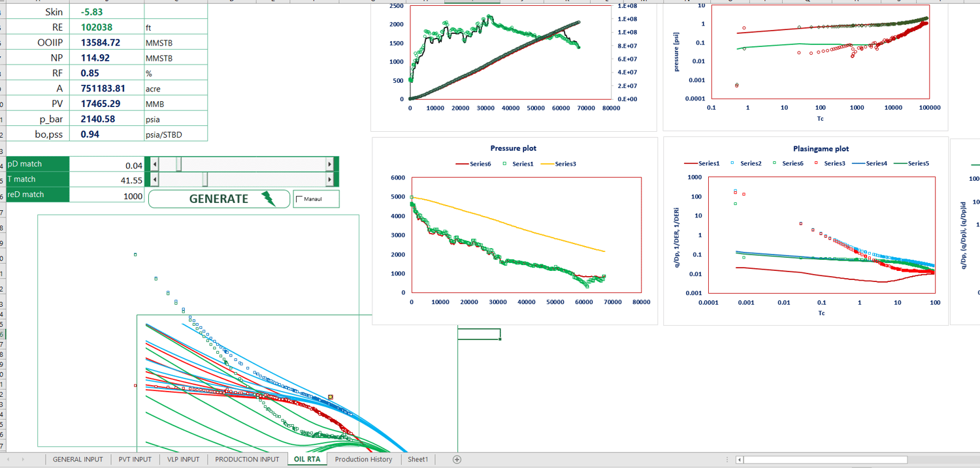
Task: Click the Plasingame plot chart title
Action: (x=821, y=149)
